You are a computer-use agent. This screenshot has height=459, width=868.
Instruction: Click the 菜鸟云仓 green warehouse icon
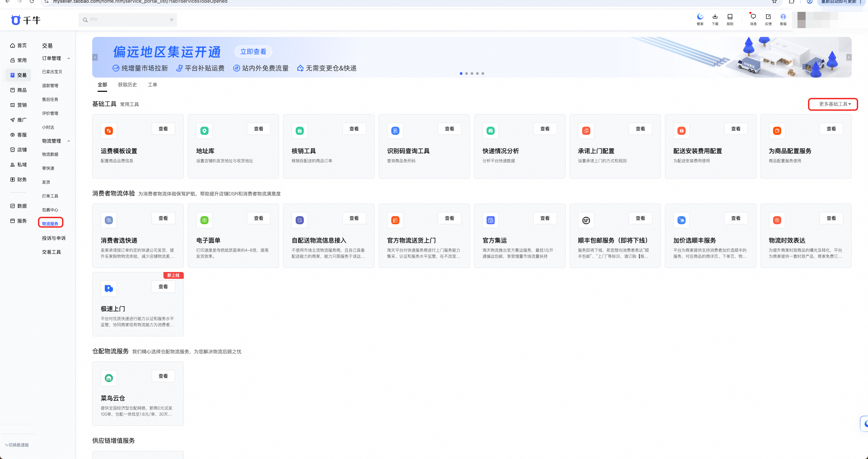pyautogui.click(x=109, y=378)
